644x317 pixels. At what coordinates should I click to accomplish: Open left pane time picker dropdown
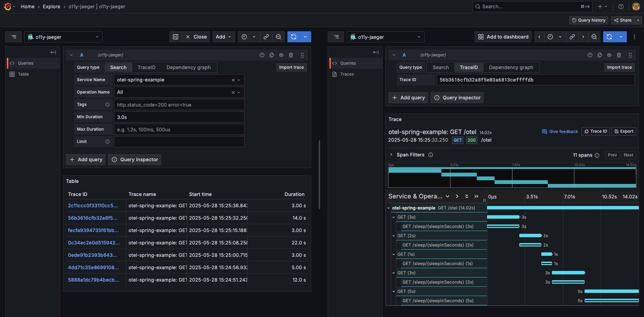pos(248,37)
